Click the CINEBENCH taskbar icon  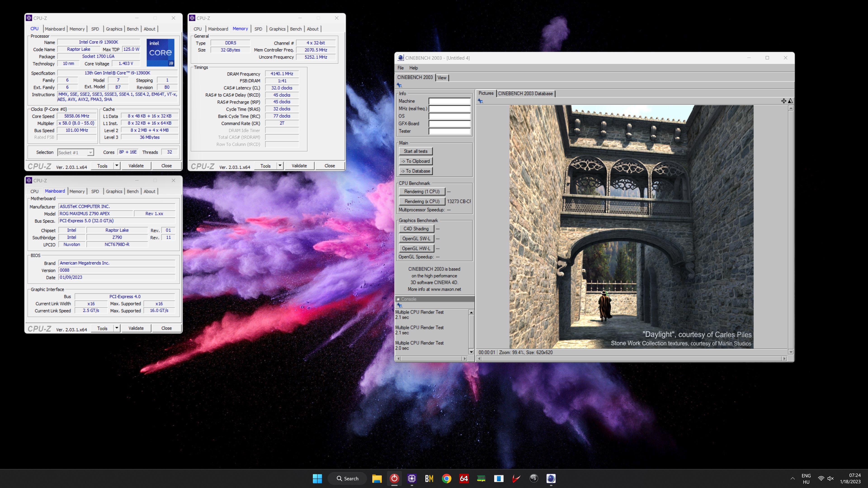click(551, 478)
